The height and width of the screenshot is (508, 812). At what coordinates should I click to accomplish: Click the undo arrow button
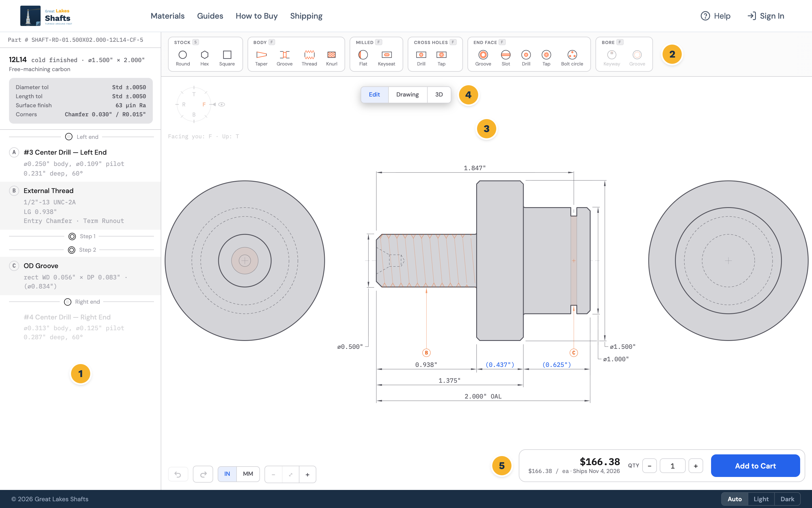178,474
